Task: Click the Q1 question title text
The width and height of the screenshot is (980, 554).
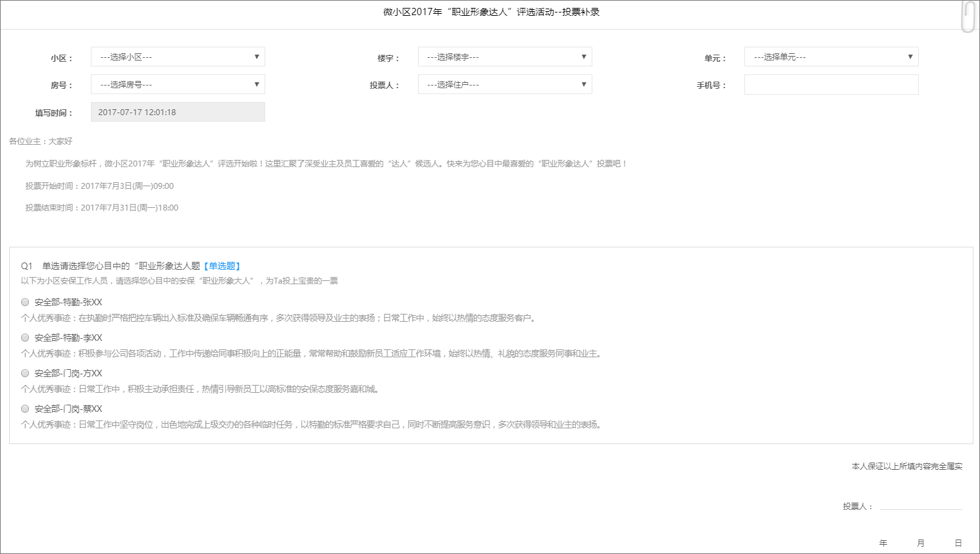Action: click(121, 266)
